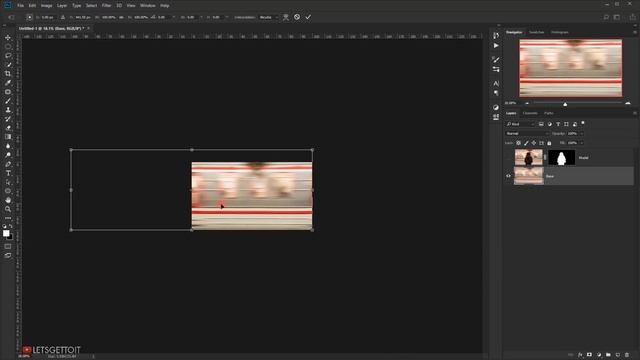Viewport: 640px width, 360px height.
Task: Select the Pen tool
Action: click(8, 164)
